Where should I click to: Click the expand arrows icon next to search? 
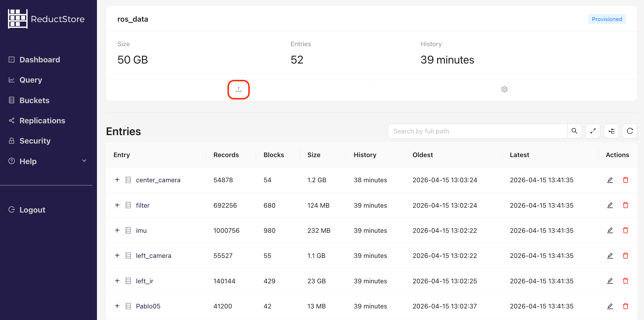point(593,131)
